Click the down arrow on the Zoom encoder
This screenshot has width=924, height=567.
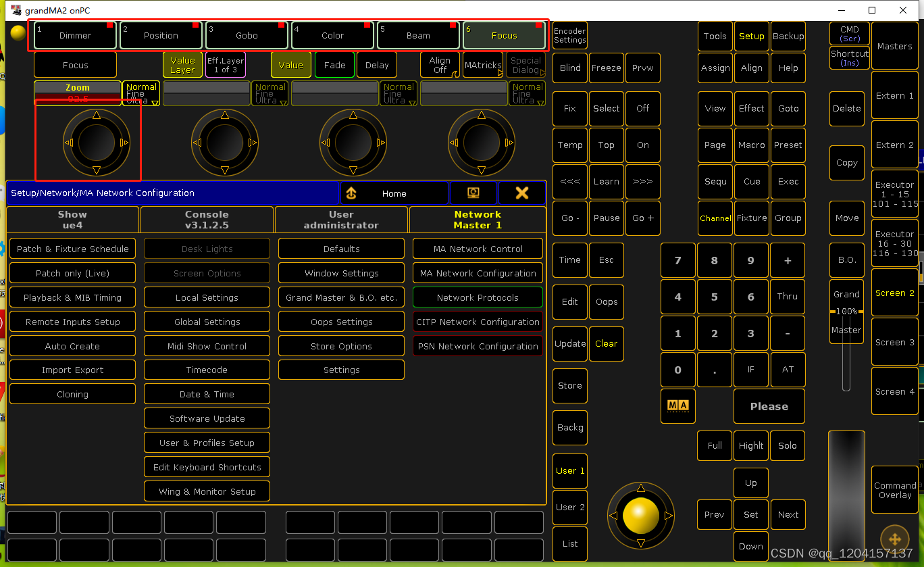(96, 170)
